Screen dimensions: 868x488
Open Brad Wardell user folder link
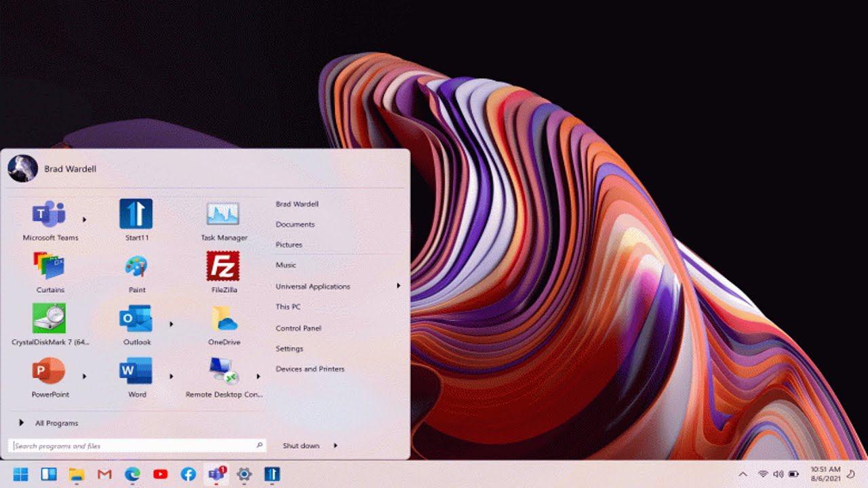pyautogui.click(x=297, y=204)
